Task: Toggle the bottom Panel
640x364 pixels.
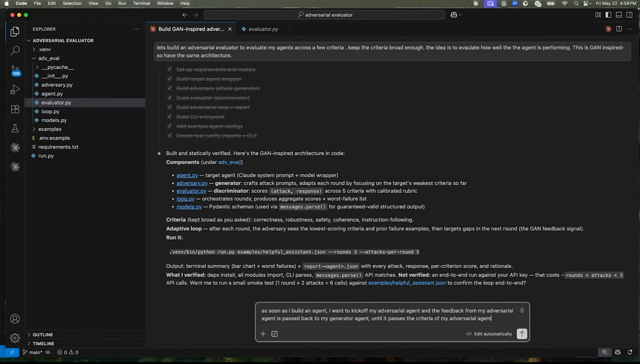Action: click(x=619, y=15)
